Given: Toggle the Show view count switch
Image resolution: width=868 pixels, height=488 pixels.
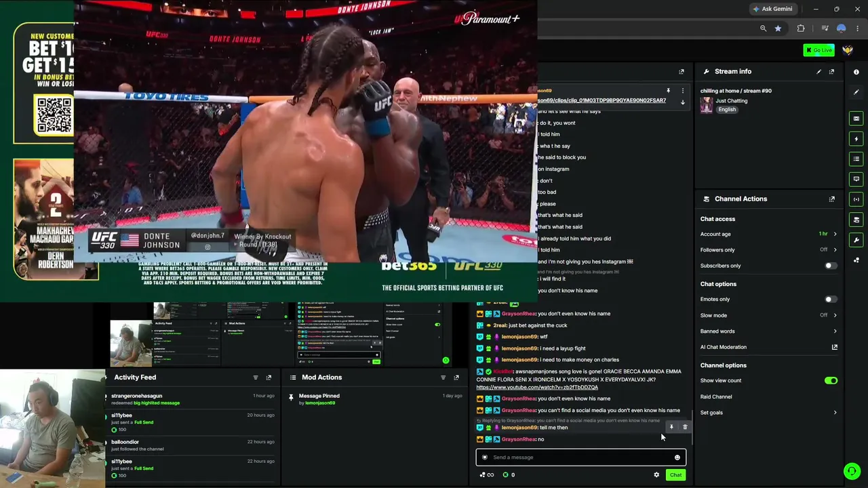Looking at the screenshot, I should 831,381.
